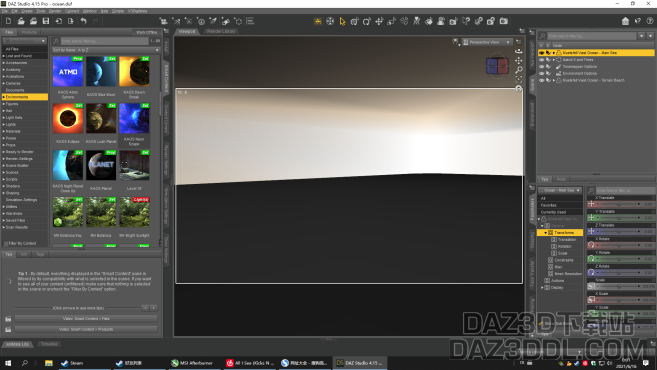The width and height of the screenshot is (657, 370).
Task: Click the viewport pan control icon
Action: coord(518,60)
